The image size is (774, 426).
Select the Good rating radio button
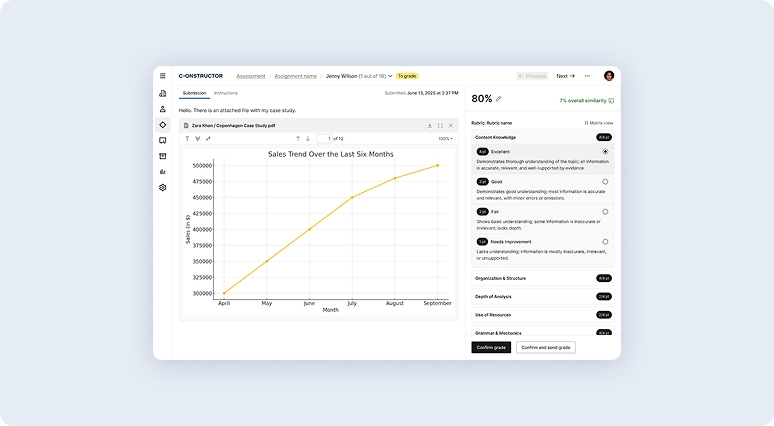(x=605, y=182)
